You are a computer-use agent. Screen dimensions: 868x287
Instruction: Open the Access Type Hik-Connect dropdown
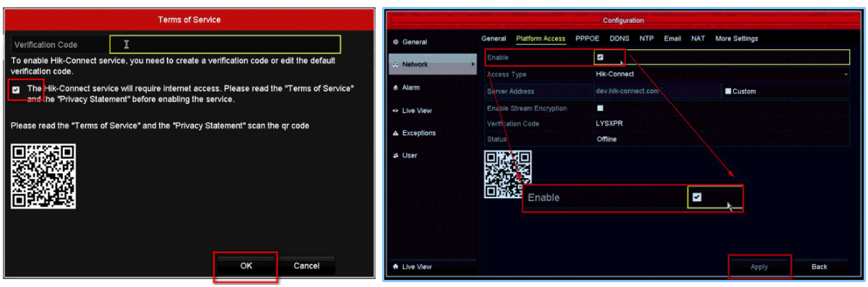[x=721, y=74]
